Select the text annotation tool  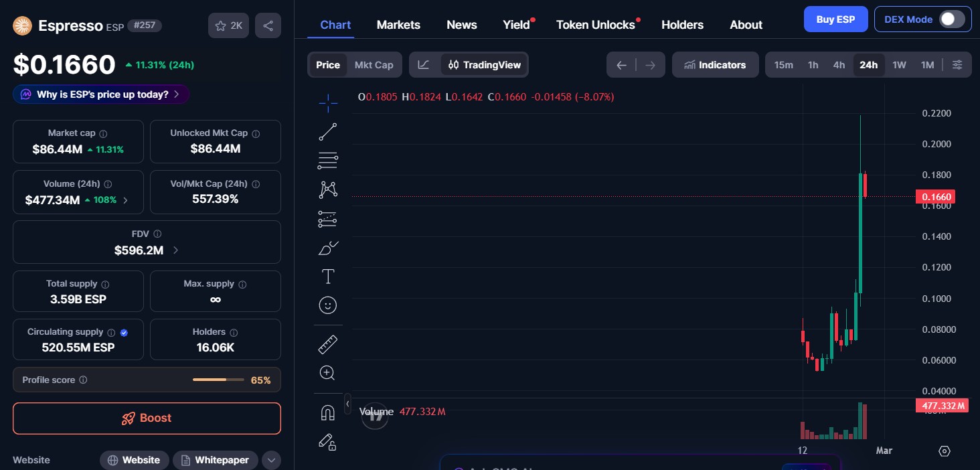327,276
